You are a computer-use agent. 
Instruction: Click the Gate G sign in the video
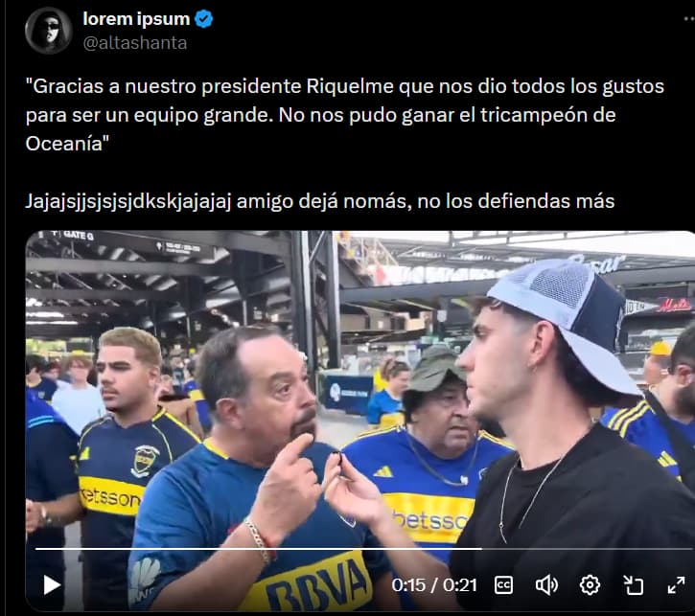click(79, 236)
